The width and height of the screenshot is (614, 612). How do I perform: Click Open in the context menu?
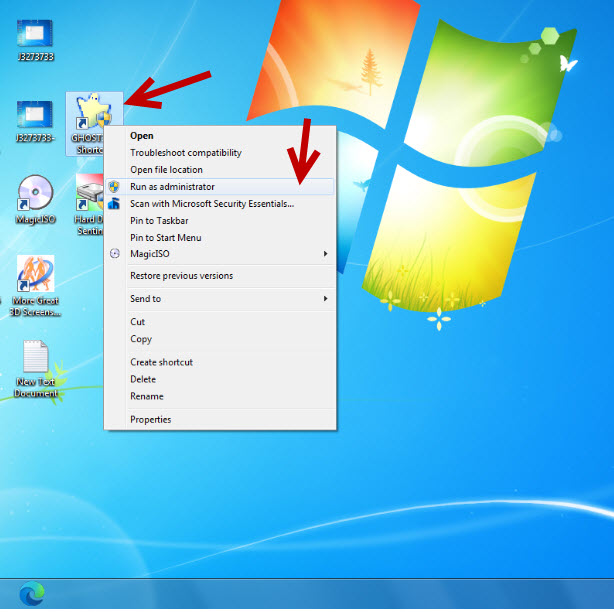142,136
